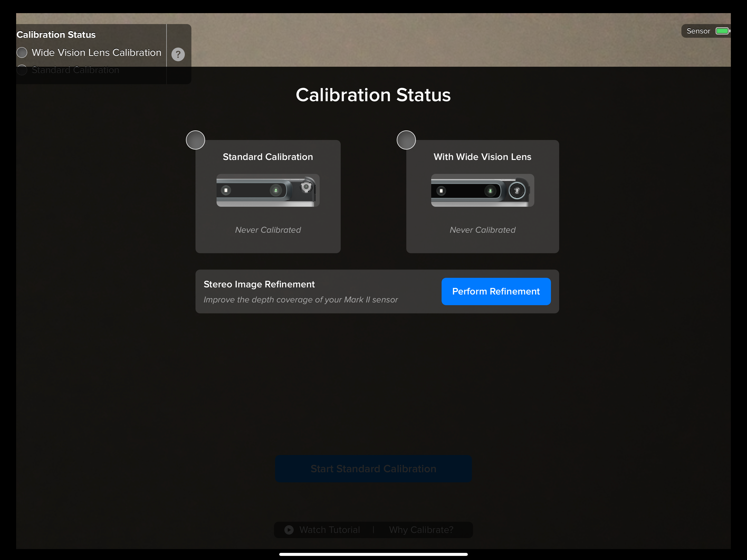Click the play icon beside Watch Tutorial

(288, 530)
